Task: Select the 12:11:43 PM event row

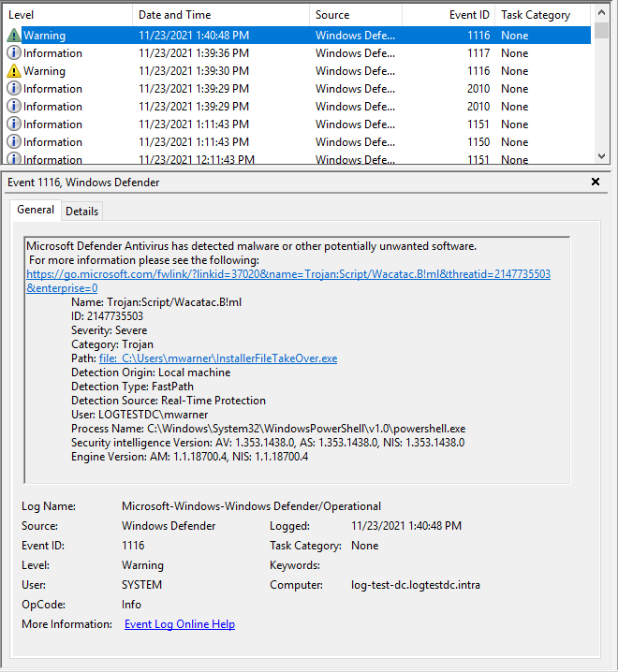Action: pos(298,158)
